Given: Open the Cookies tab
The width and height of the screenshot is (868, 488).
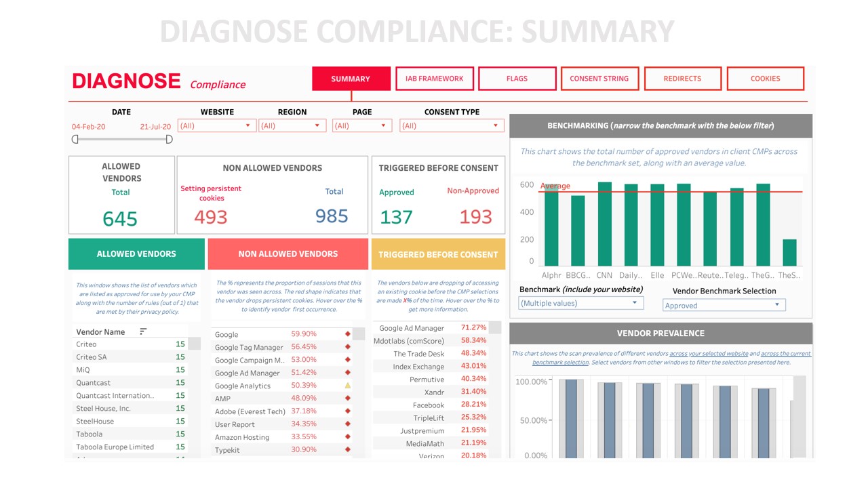Looking at the screenshot, I should [765, 79].
